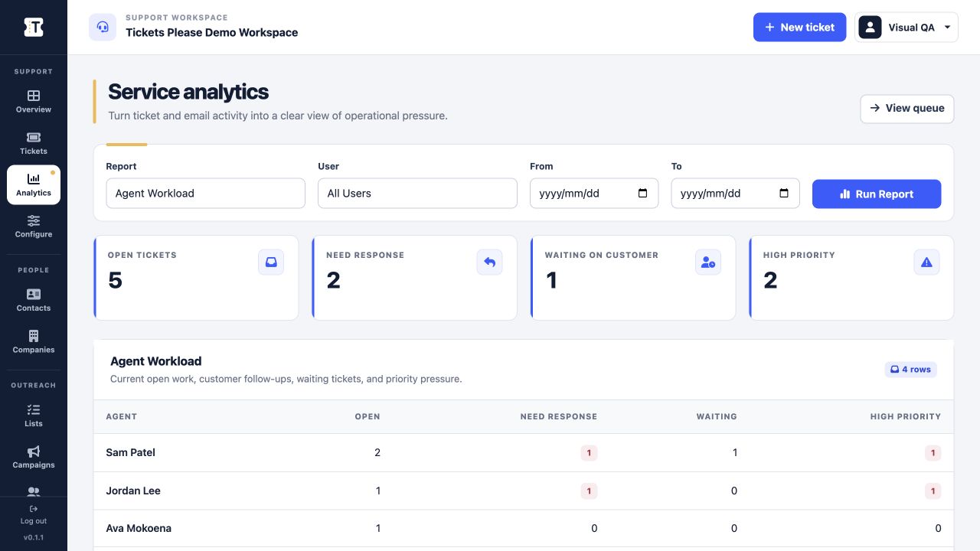Open the From date calendar picker icon

(642, 194)
